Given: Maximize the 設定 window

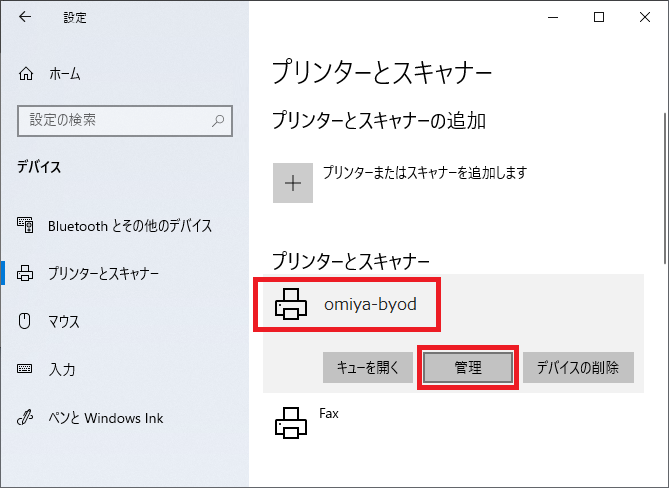Looking at the screenshot, I should click(x=598, y=17).
